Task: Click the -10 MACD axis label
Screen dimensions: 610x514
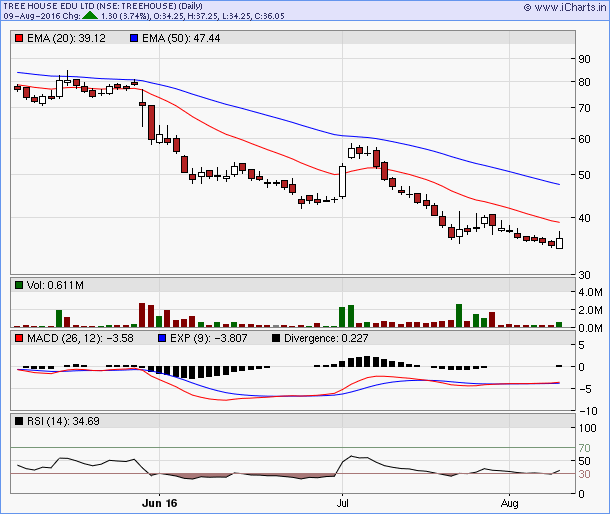Action: pyautogui.click(x=588, y=411)
